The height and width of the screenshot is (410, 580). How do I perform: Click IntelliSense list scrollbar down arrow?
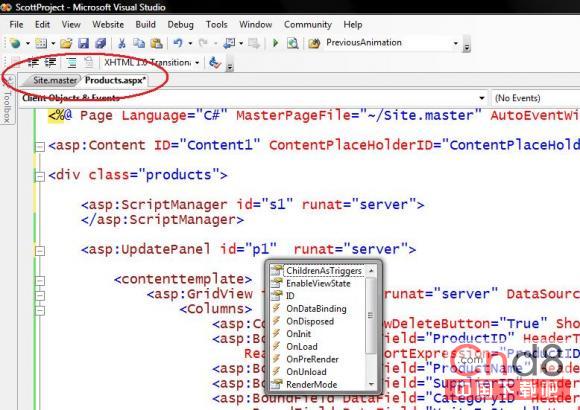coord(371,384)
